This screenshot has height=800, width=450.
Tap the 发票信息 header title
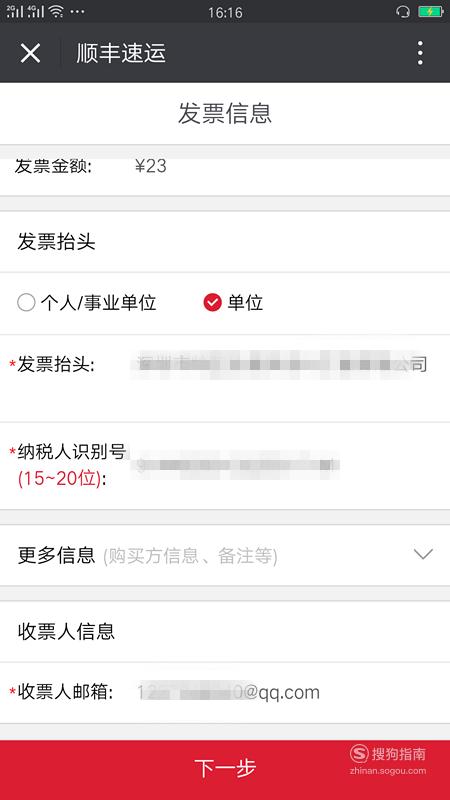225,113
